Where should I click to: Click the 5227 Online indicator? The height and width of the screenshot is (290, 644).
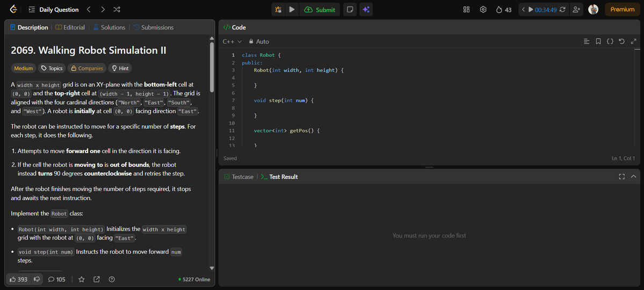[194, 280]
